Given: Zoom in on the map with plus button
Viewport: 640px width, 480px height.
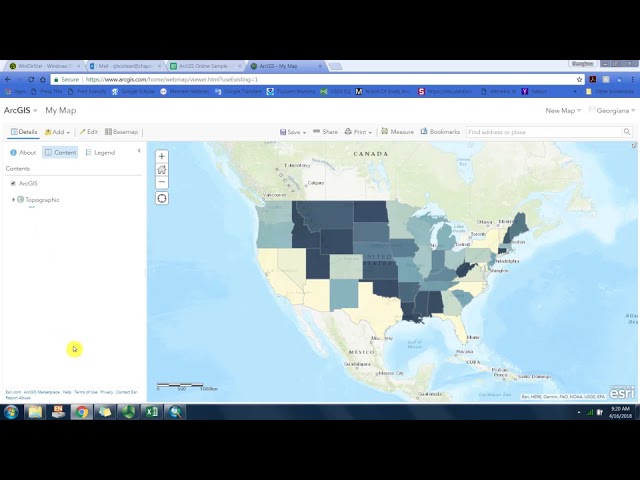Looking at the screenshot, I should point(162,156).
